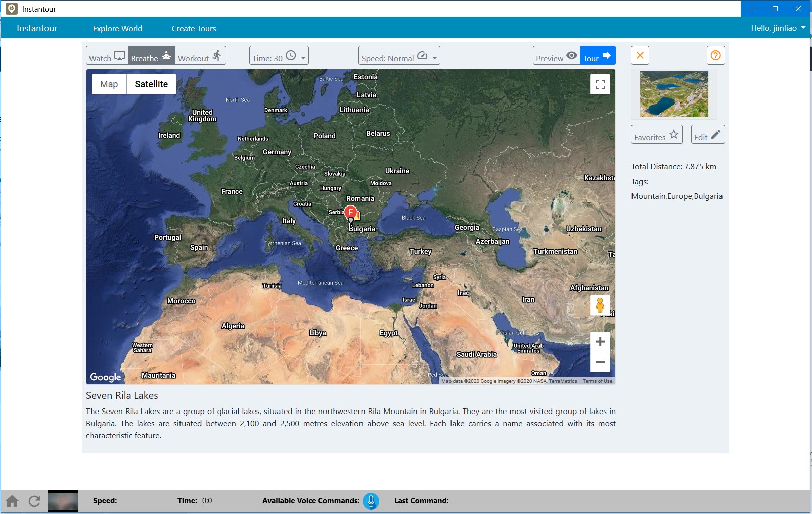The image size is (812, 514).
Task: Click the Street View pegman icon
Action: (600, 305)
